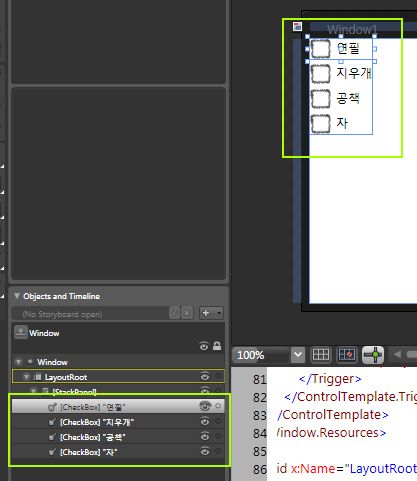417x481 pixels.
Task: Hide the LayoutRoot element
Action: coord(205,376)
